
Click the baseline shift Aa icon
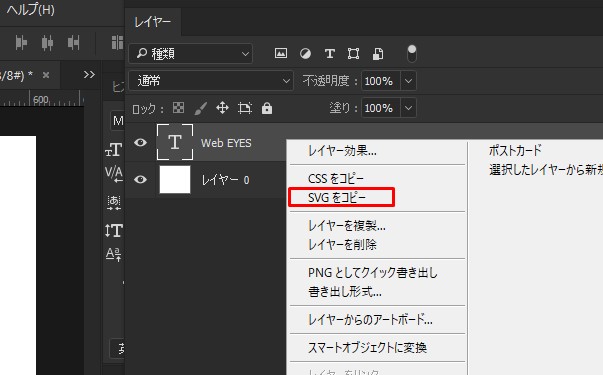coord(114,255)
